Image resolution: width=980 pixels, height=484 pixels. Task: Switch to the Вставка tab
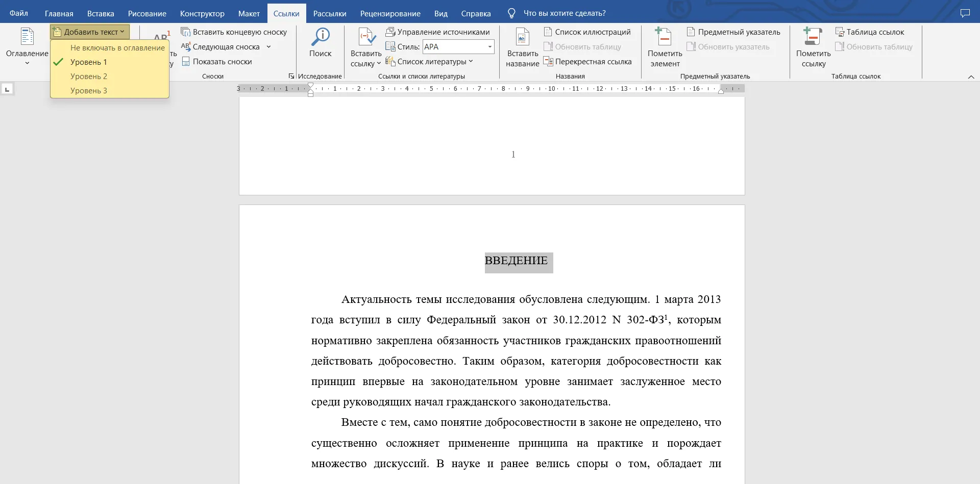[101, 13]
